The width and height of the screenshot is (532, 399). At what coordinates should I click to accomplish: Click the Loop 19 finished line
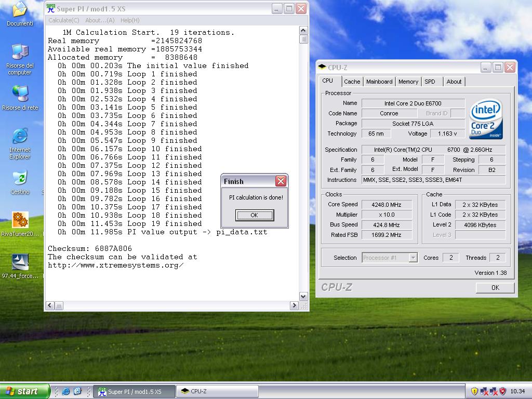pos(129,223)
